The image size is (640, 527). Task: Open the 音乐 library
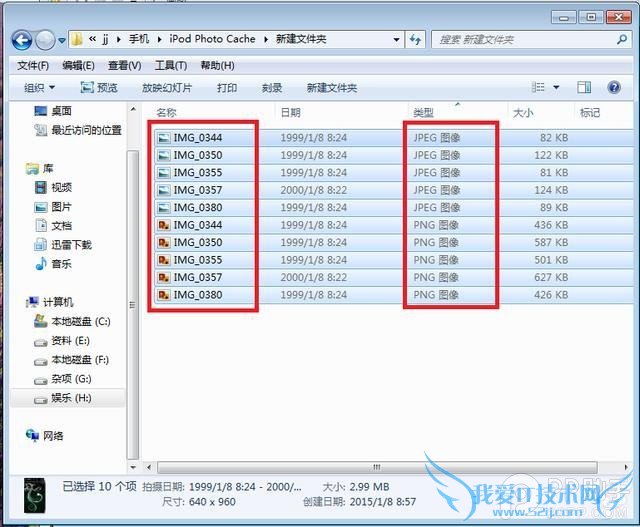(53, 264)
